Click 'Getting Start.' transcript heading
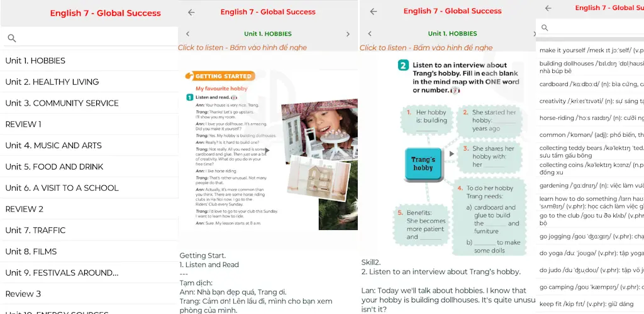This screenshot has width=644, height=314. (x=203, y=256)
